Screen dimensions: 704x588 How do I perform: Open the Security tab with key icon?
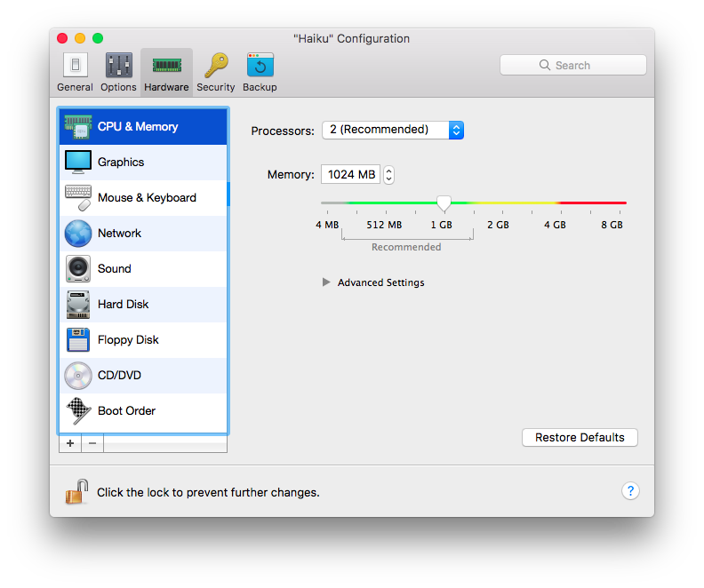(x=215, y=71)
